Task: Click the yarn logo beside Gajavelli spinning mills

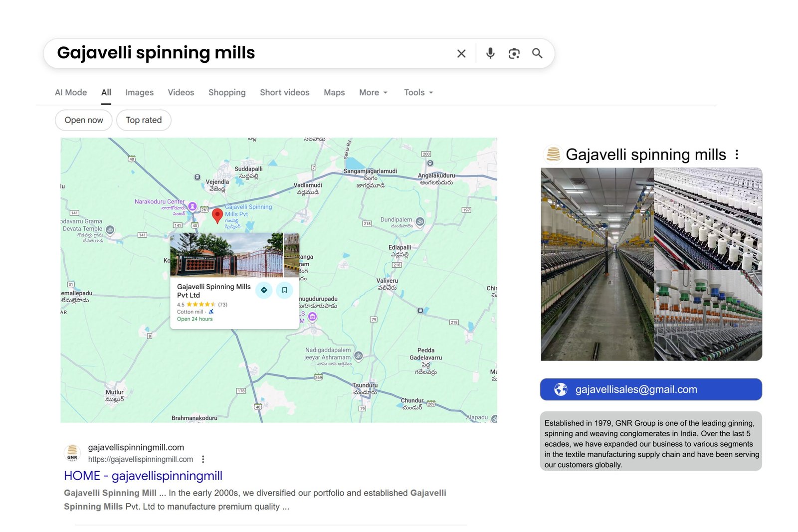Action: click(x=554, y=155)
